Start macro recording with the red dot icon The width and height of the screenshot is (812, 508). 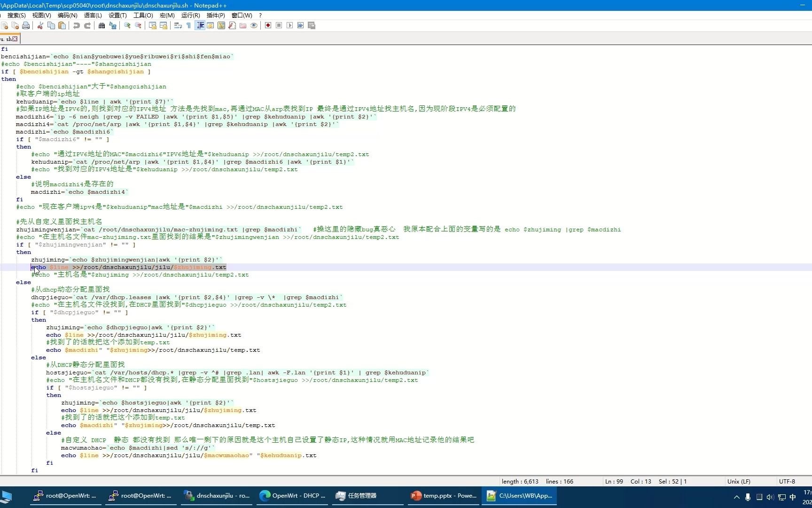click(268, 25)
